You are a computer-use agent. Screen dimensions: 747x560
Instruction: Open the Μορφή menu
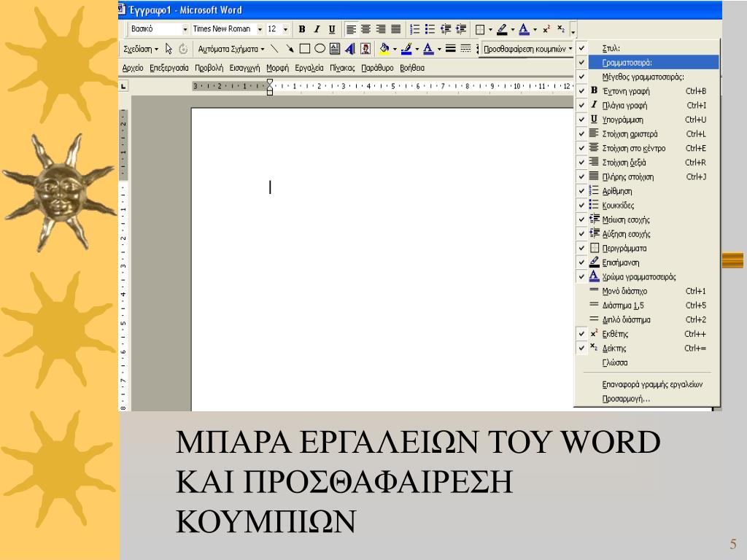(278, 68)
